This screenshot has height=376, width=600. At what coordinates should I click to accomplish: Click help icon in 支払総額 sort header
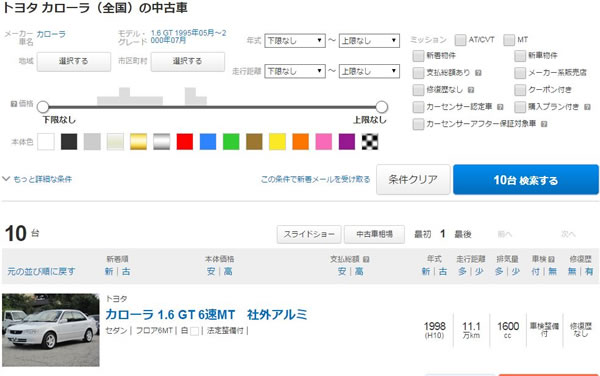[366, 259]
